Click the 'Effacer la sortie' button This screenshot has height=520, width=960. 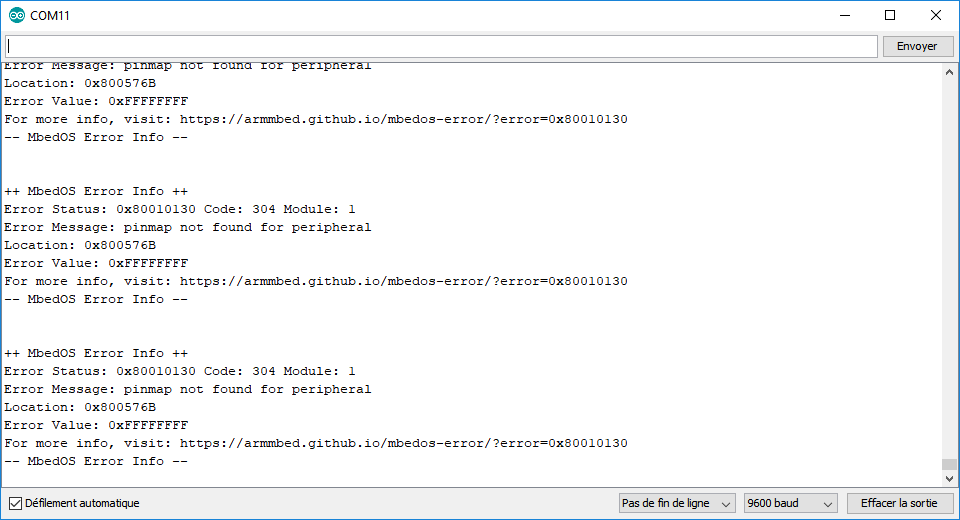coord(897,503)
